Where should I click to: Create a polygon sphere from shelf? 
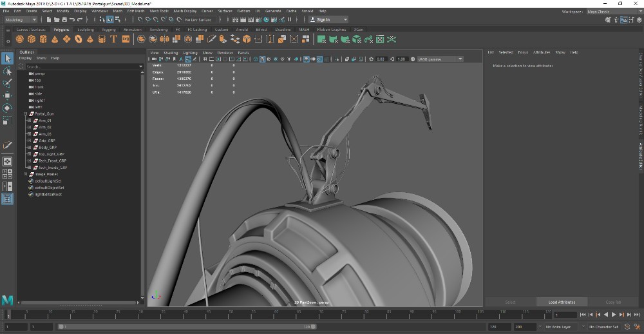20,39
